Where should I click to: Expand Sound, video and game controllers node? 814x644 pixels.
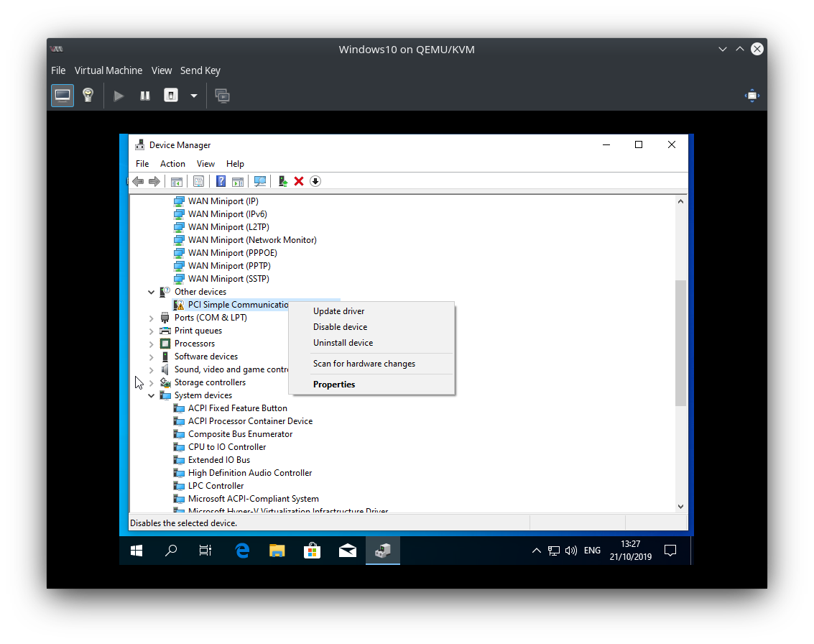(151, 369)
